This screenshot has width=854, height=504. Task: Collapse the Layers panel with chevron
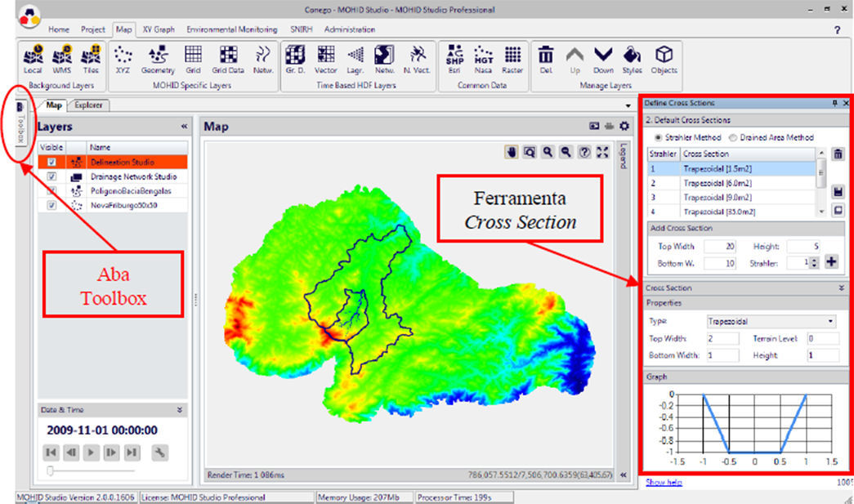(x=184, y=127)
